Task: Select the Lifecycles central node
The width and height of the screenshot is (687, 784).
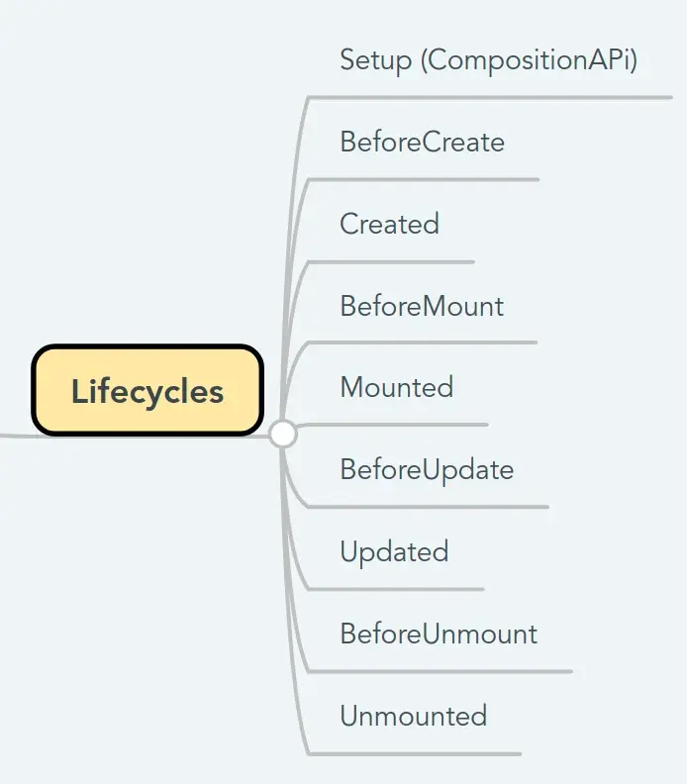Action: coord(147,390)
